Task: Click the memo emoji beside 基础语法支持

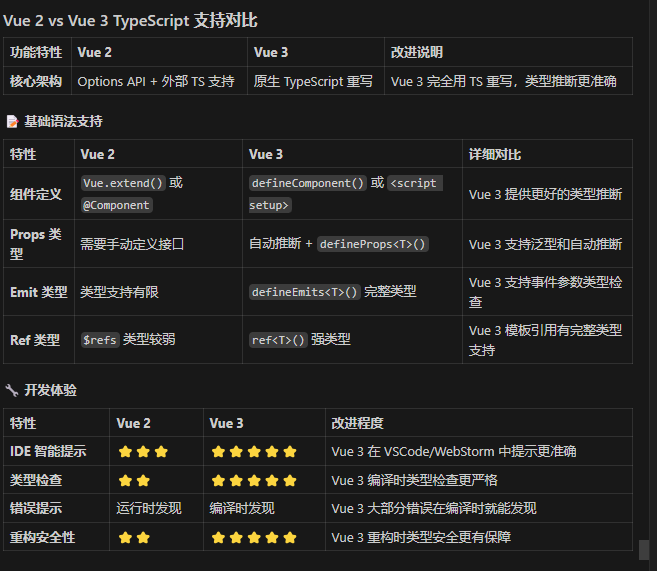Action: pyautogui.click(x=13, y=121)
